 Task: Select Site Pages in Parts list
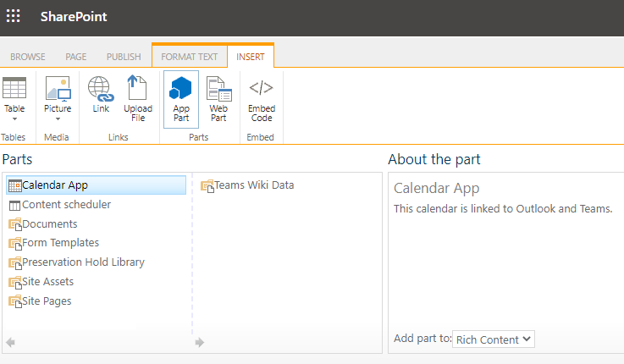47,301
